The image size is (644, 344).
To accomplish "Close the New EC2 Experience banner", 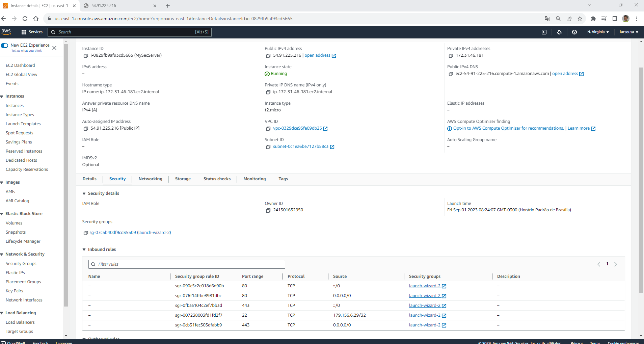I will [54, 48].
